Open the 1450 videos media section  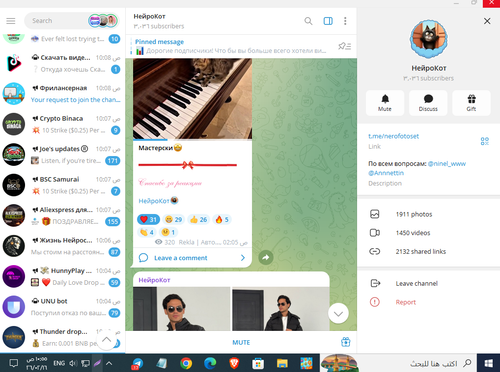pos(428,233)
